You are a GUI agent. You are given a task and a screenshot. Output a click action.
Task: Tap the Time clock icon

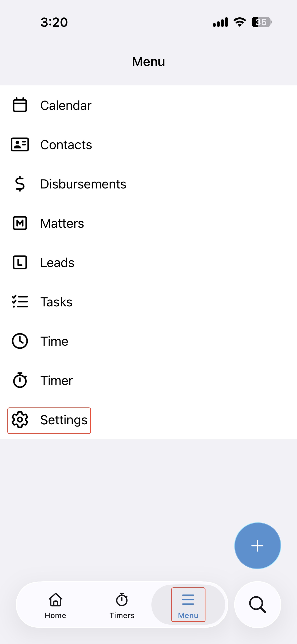pos(20,341)
